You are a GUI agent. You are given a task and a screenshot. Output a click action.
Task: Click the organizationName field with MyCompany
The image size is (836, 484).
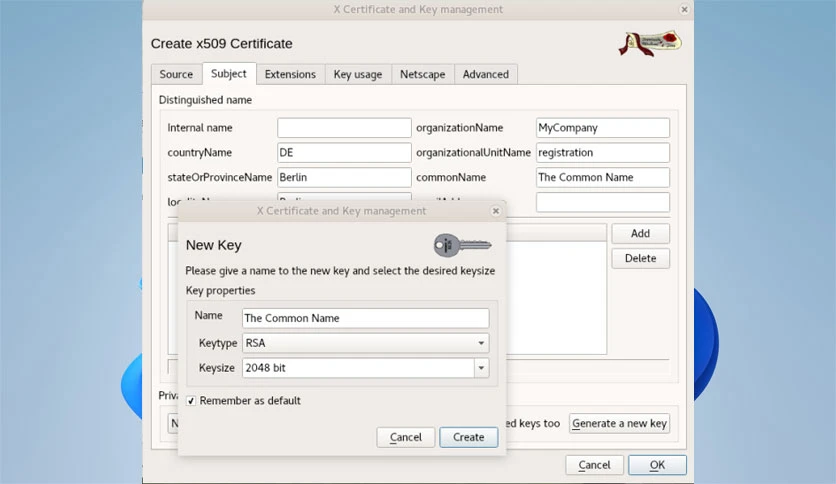602,128
